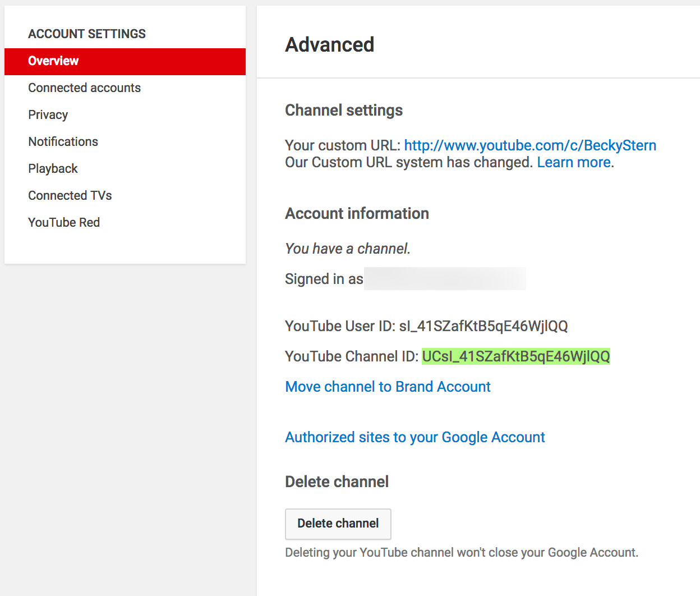Image resolution: width=700 pixels, height=596 pixels.
Task: Open Notifications settings
Action: pyautogui.click(x=63, y=141)
